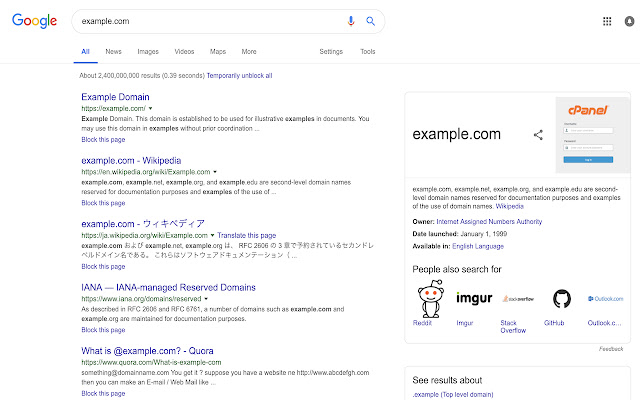Open the Outlook c... related label
The width and height of the screenshot is (640, 400).
point(604,323)
